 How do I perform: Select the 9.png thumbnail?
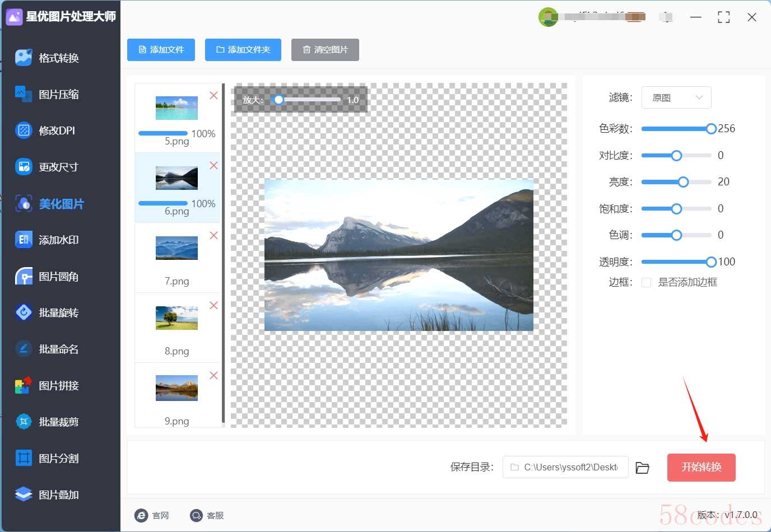(177, 388)
